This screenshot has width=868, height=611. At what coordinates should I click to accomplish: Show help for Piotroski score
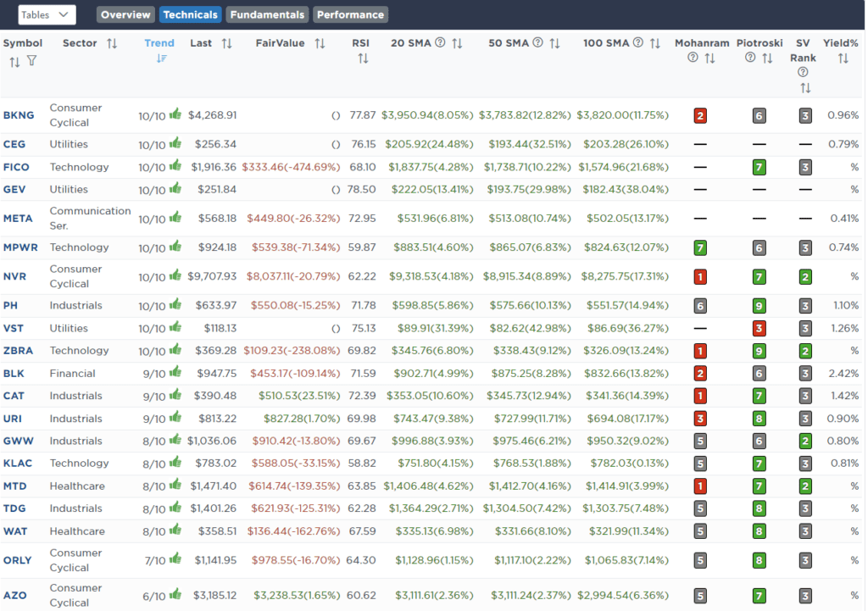pyautogui.click(x=751, y=57)
